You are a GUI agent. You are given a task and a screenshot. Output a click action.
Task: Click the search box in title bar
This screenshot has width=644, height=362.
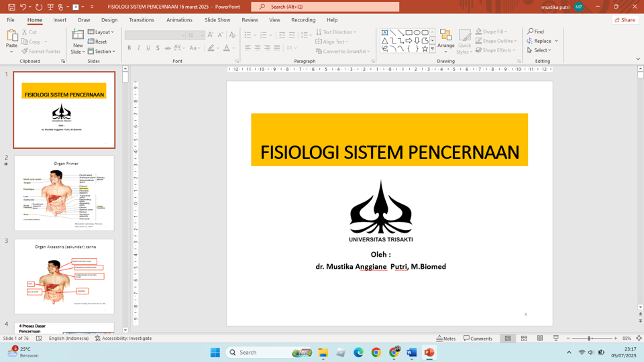click(x=325, y=7)
